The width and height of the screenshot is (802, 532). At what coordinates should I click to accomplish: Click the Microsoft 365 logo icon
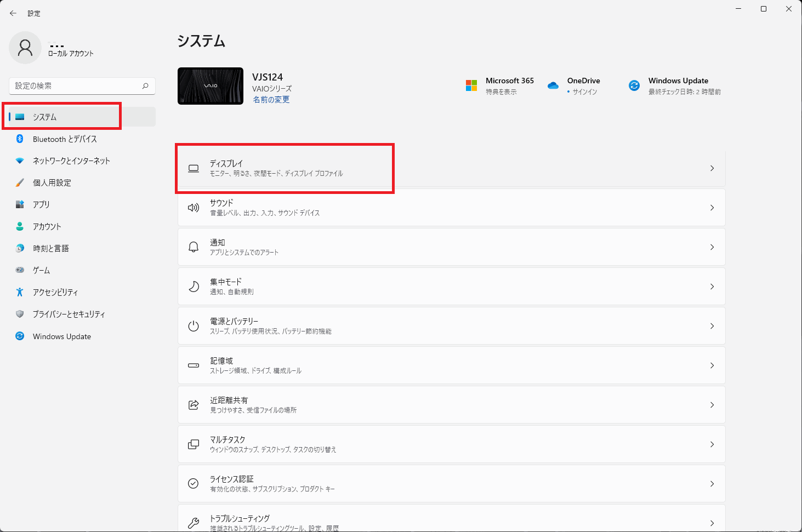tap(471, 85)
